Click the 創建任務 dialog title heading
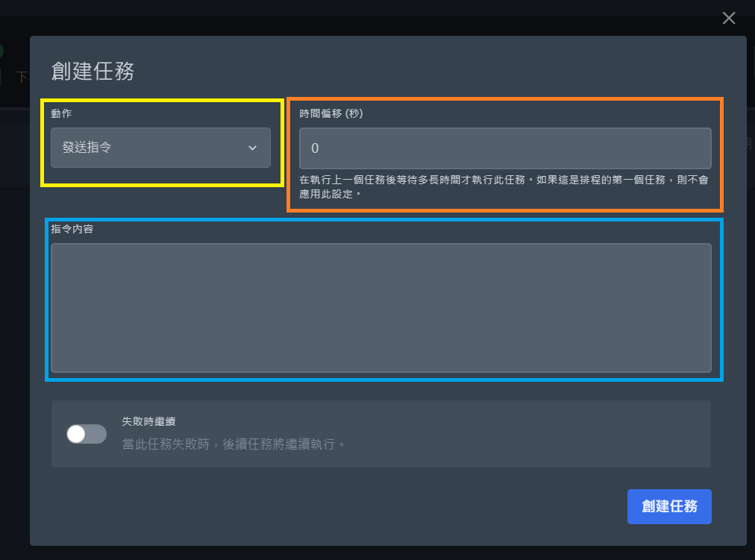 pyautogui.click(x=93, y=72)
